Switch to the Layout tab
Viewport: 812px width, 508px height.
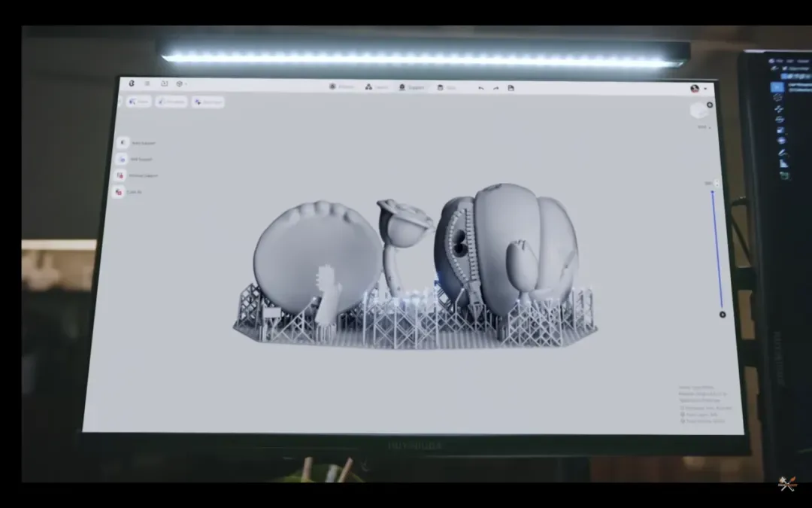377,87
